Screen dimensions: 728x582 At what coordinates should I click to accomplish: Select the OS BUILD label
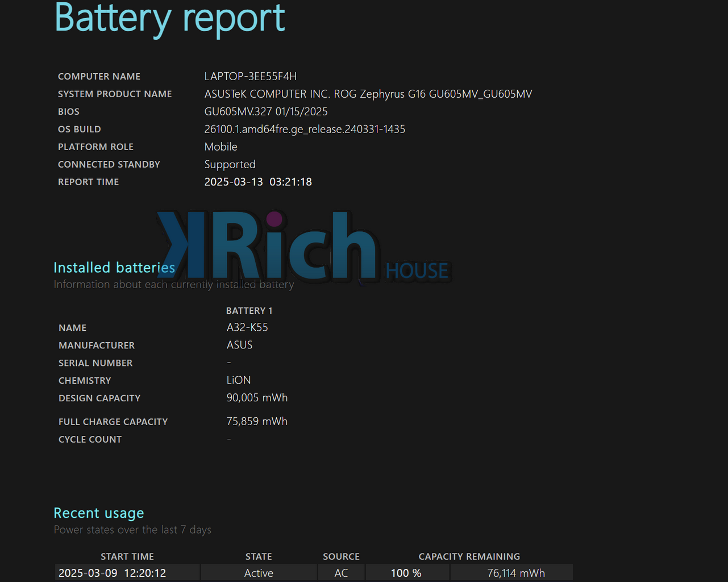(x=80, y=129)
